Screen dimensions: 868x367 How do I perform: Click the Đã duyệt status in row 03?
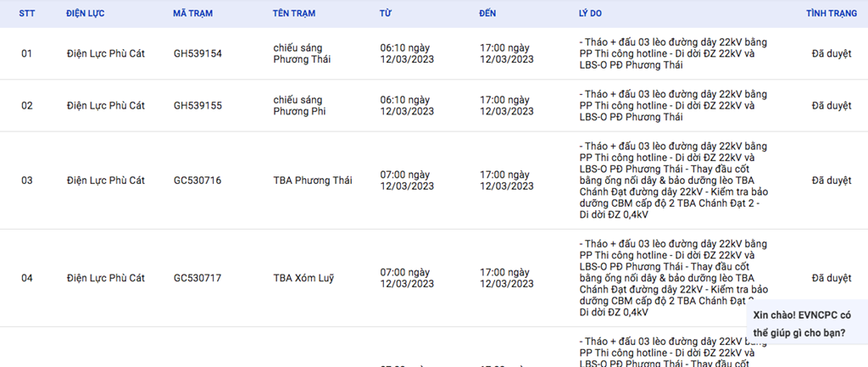coord(832,181)
